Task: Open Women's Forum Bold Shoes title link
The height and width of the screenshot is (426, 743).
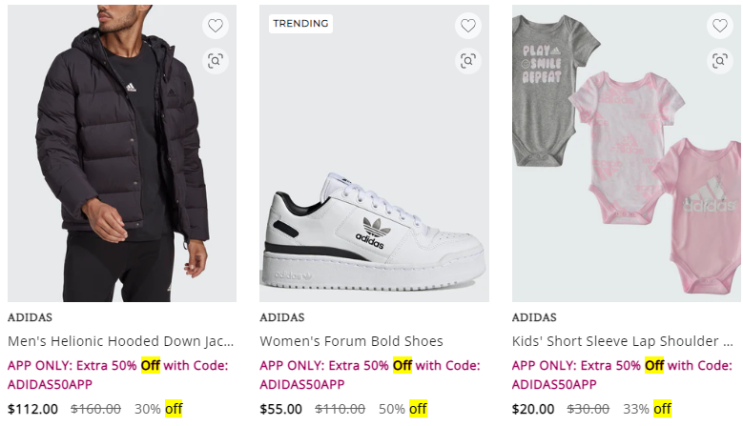Action: click(351, 341)
